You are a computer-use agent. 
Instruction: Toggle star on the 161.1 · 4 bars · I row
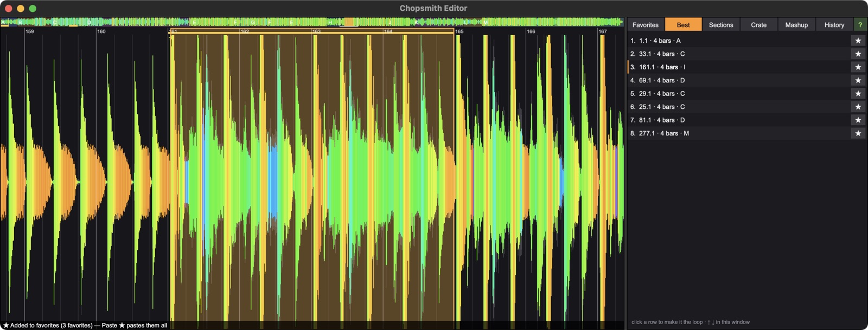858,67
